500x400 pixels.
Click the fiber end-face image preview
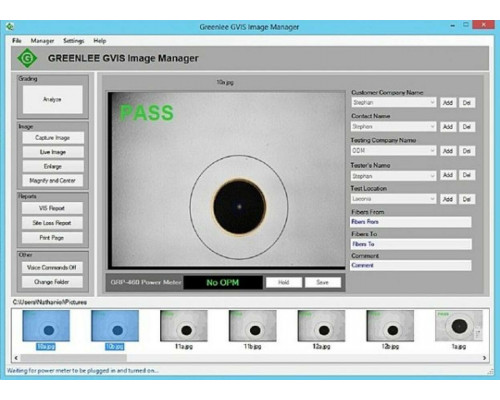coord(227,180)
